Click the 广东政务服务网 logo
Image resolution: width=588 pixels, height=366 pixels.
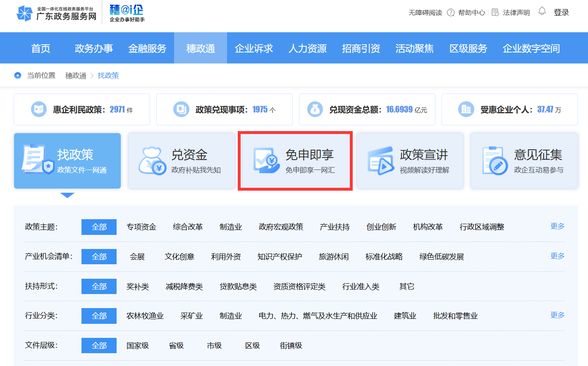[56, 13]
